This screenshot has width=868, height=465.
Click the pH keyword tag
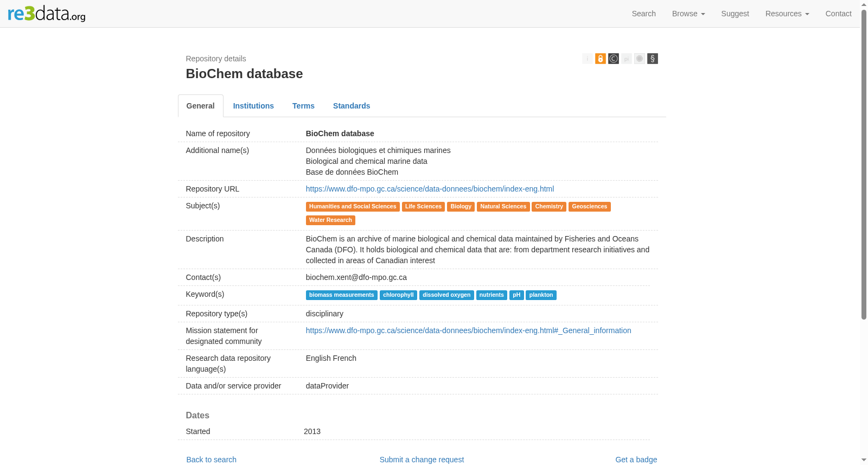click(516, 295)
